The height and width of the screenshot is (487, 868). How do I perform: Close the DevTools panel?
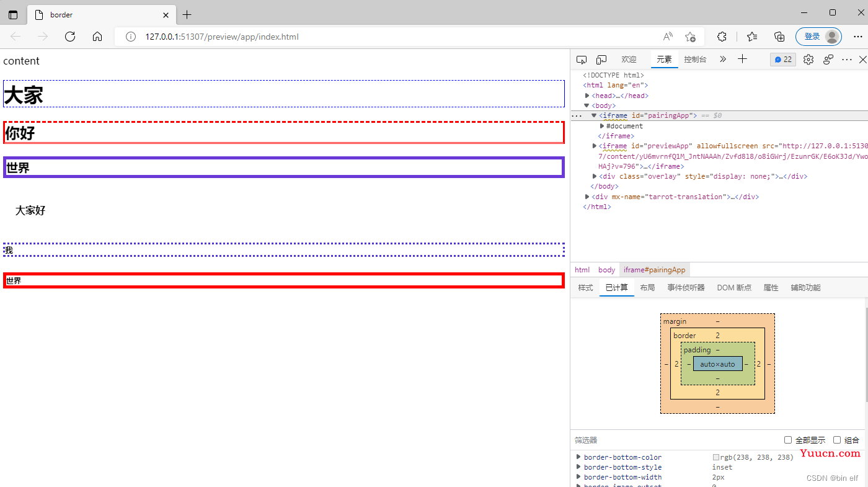862,60
